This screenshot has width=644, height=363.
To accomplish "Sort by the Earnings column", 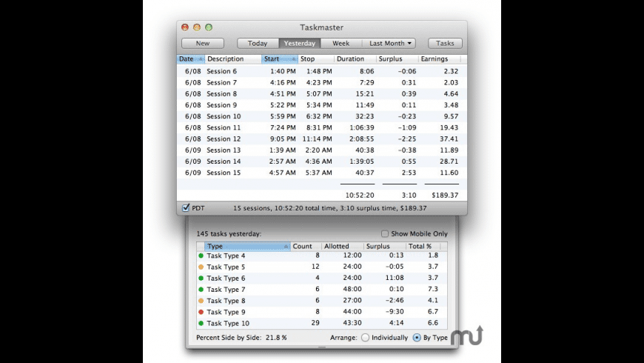I will 440,59.
